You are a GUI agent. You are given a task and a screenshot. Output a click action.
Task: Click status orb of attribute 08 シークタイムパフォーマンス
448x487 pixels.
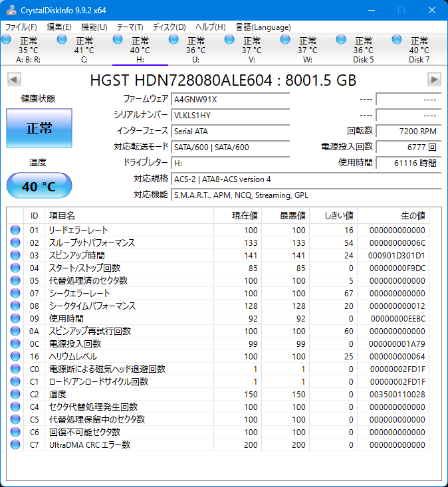15,306
